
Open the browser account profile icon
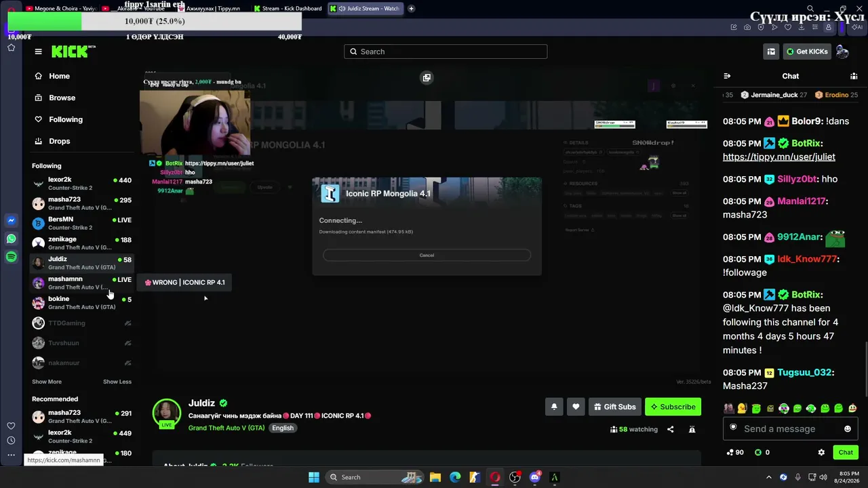(x=829, y=27)
